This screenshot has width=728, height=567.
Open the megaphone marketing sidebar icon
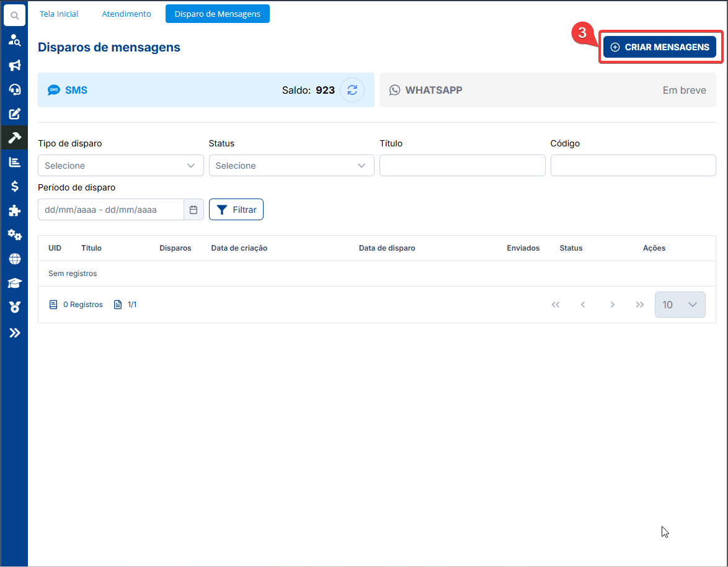click(14, 65)
